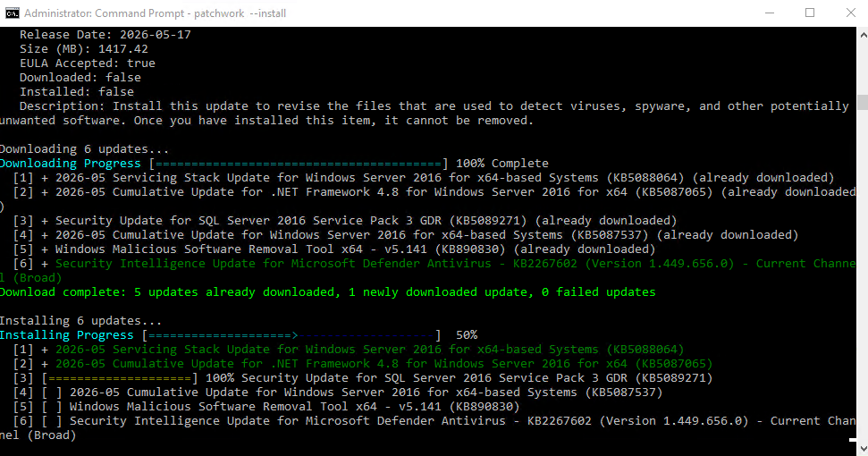868x456 pixels.
Task: Click download list SQL Server KB5089271 line
Action: point(345,222)
